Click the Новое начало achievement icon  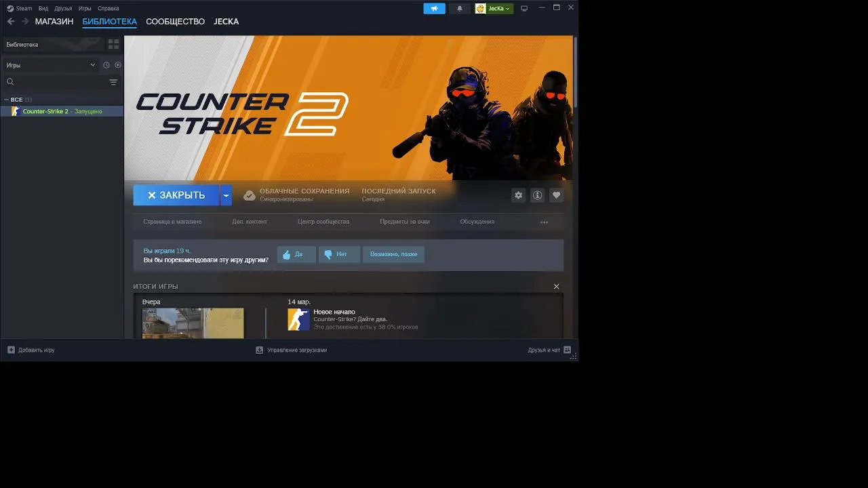point(298,319)
